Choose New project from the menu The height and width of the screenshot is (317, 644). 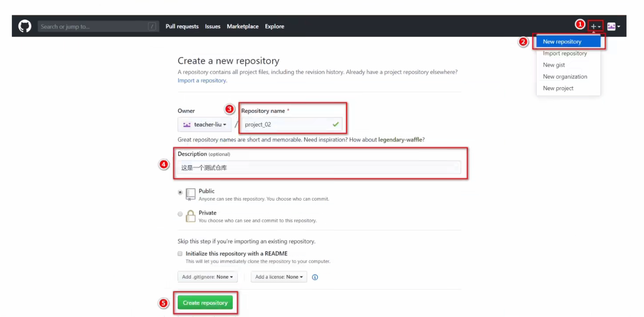click(x=568, y=88)
